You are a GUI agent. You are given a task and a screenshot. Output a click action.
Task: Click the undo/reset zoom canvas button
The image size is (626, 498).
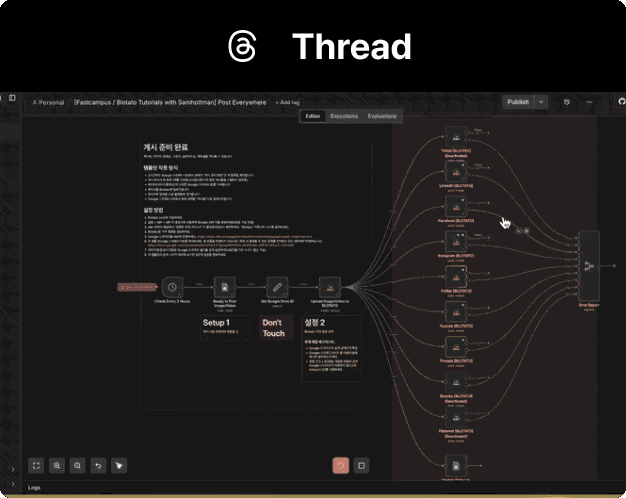point(98,466)
